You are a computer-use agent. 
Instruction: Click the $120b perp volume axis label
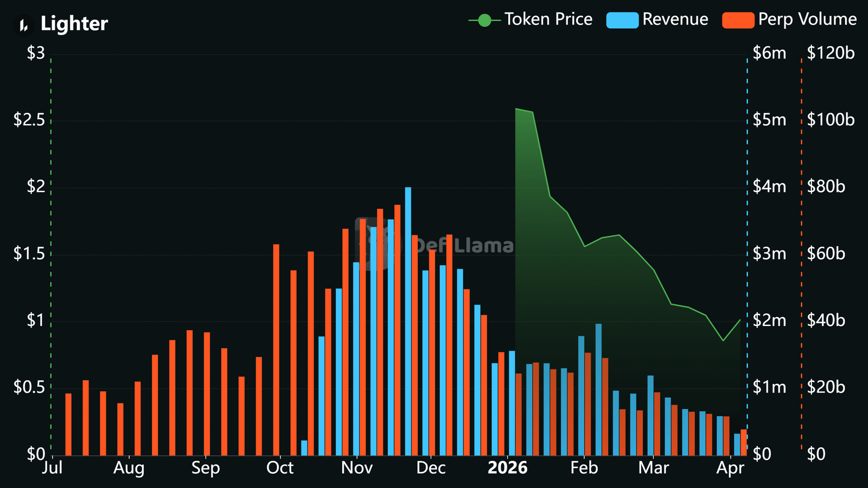tap(830, 53)
